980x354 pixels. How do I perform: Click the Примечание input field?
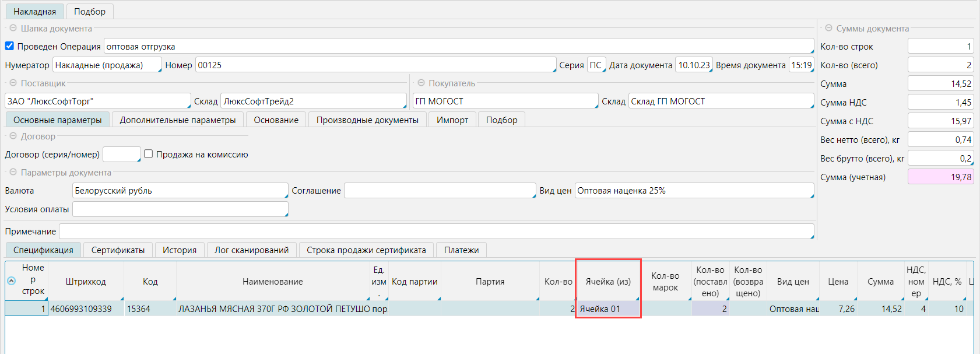437,232
